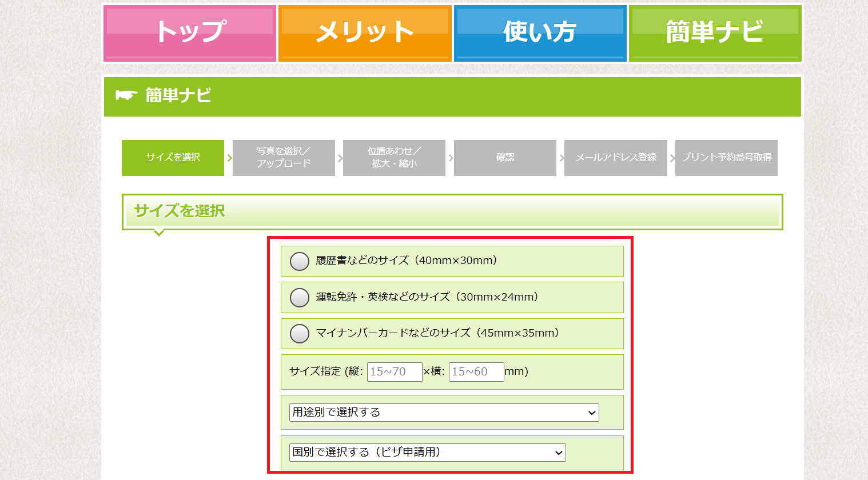
Task: Click the 写真を選択/アップロード step
Action: coord(284,158)
